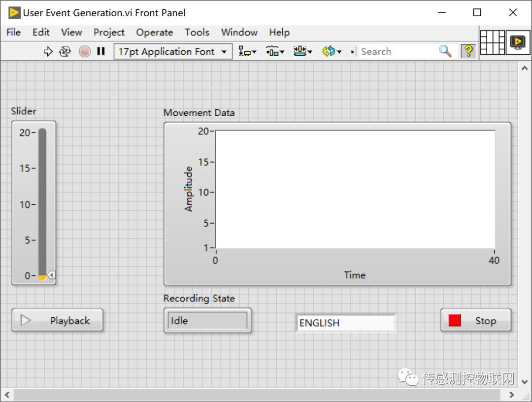Click the vertical scrollbar up arrow
This screenshot has height=402, width=532.
(525, 68)
